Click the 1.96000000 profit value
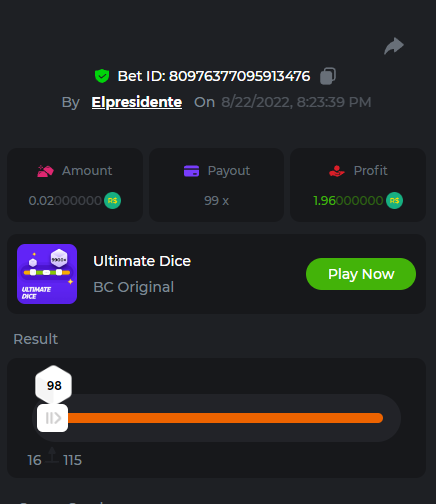This screenshot has height=504, width=436. click(x=348, y=201)
